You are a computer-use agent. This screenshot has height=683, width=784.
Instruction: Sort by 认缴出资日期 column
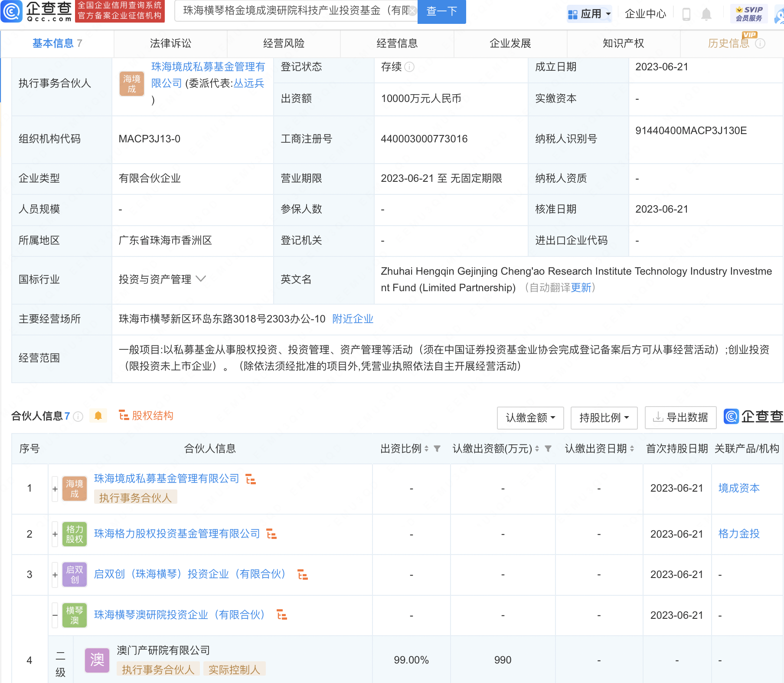click(x=632, y=449)
